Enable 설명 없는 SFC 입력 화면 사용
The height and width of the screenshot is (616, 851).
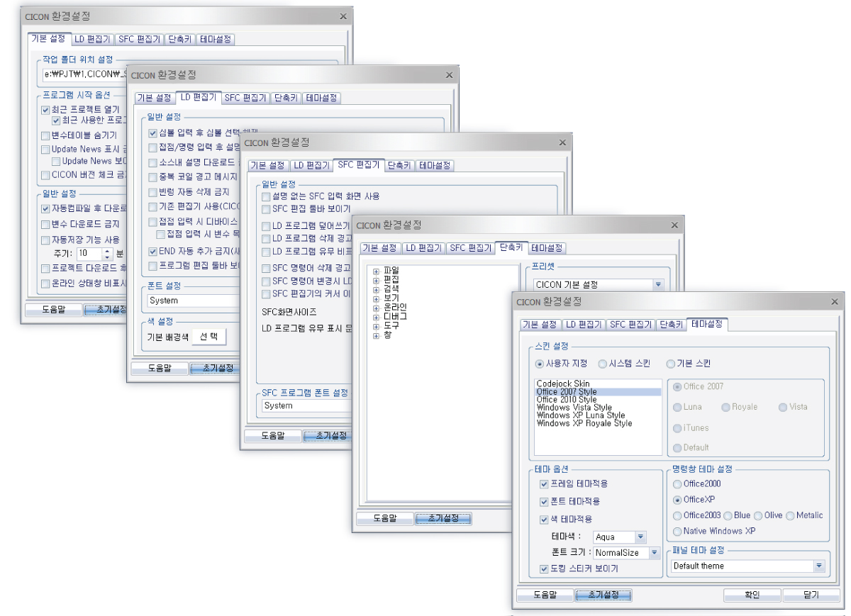(x=266, y=196)
